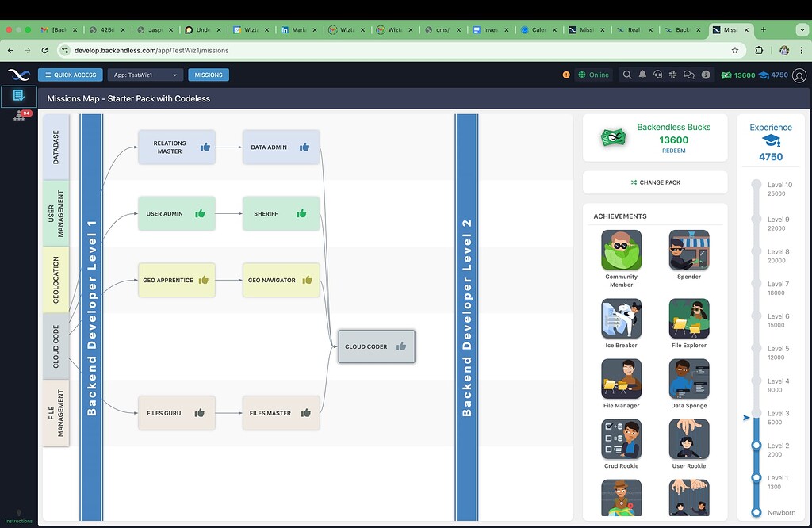The height and width of the screenshot is (528, 812).
Task: Click the Newborn marker on the experience bar
Action: [x=756, y=512]
